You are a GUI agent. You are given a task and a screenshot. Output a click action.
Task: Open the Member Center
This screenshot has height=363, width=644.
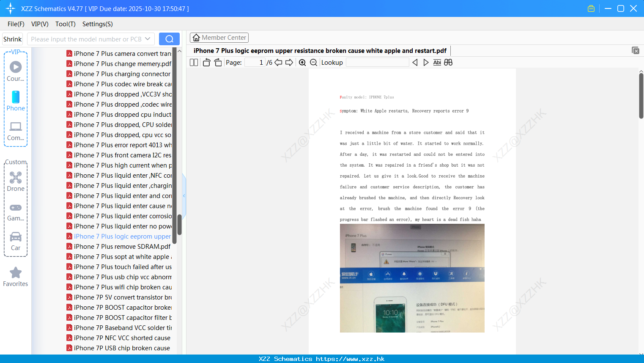pos(219,38)
